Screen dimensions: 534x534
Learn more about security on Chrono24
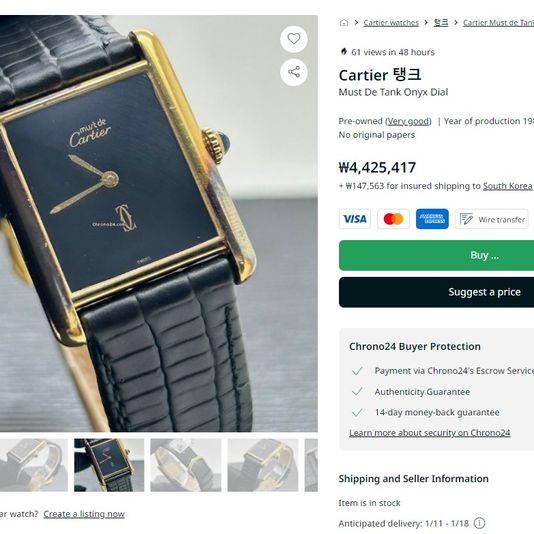(429, 433)
